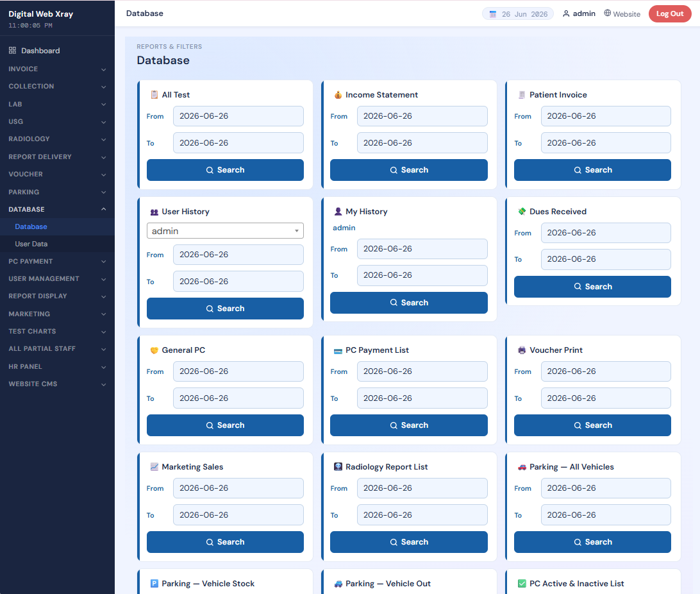Click the Income Statement money bag icon
Viewport: 700px width, 594px height.
(x=338, y=95)
